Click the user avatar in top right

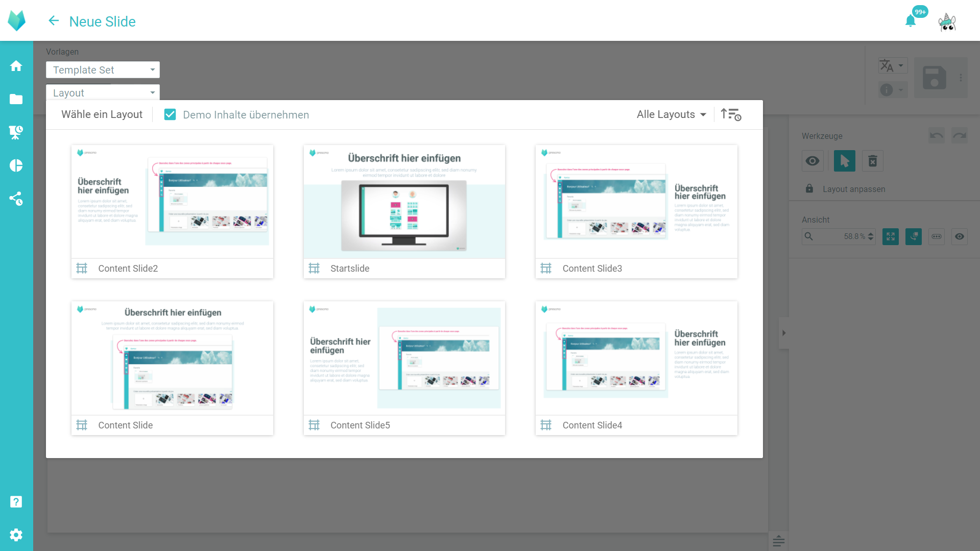pyautogui.click(x=947, y=22)
